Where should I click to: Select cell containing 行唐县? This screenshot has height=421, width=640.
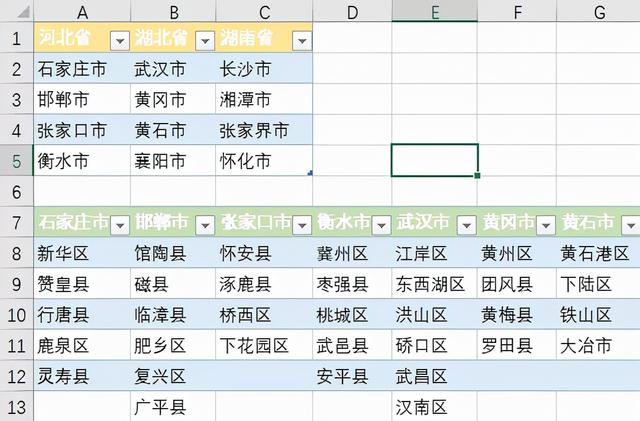[x=82, y=314]
